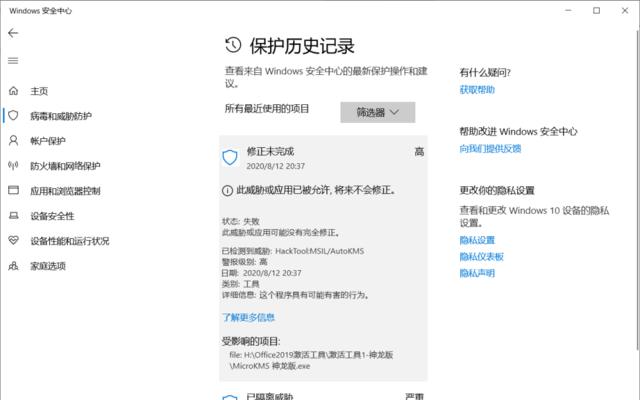This screenshot has height=400, width=640.
Task: Click the 获取帮助 link
Action: pyautogui.click(x=477, y=90)
